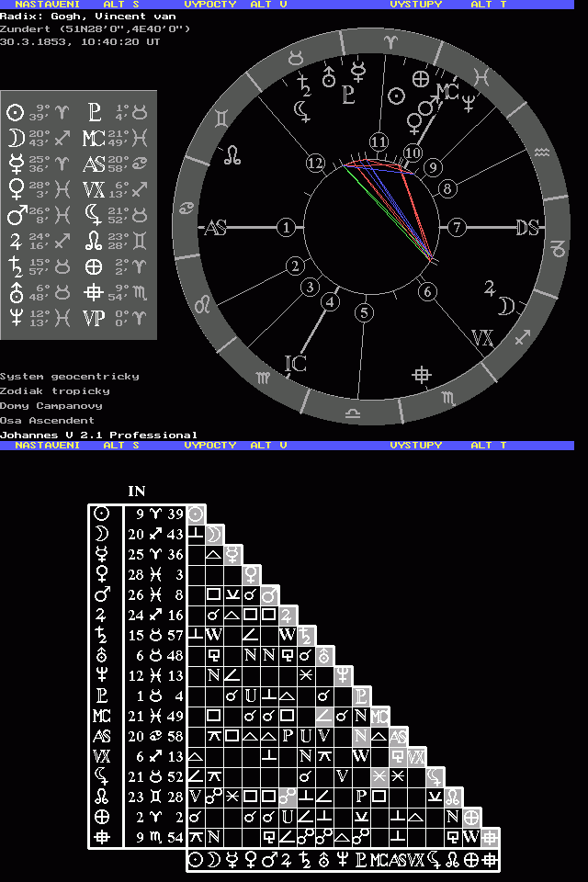Select the house 1 circle in the chart
Viewport: 588px width, 882px height.
288,227
